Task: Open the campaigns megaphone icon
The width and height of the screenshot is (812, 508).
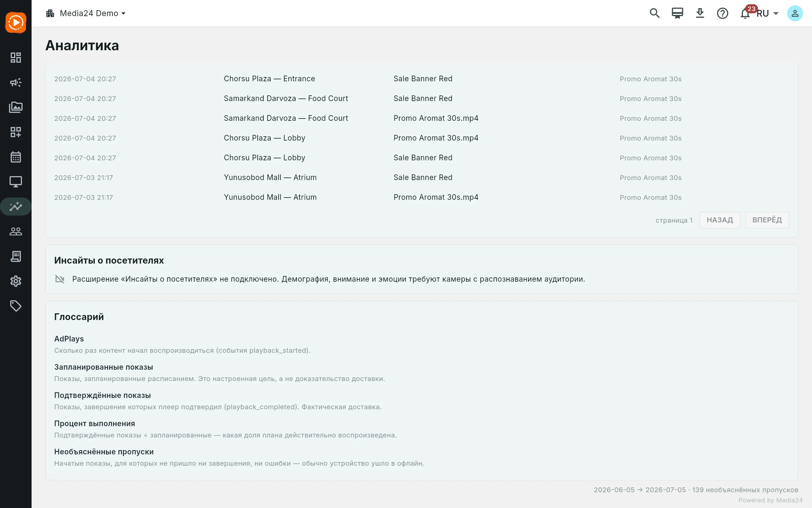Action: tap(16, 82)
